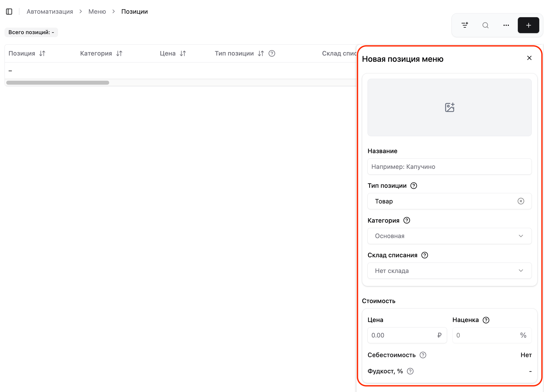Sort by Категория column arrows
The image size is (544, 392).
tap(119, 54)
